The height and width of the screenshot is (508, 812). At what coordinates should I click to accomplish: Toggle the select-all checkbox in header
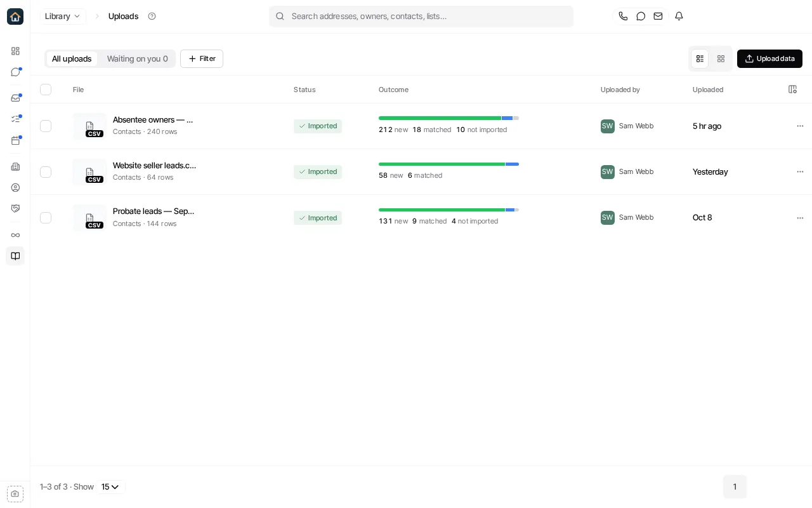coord(46,90)
